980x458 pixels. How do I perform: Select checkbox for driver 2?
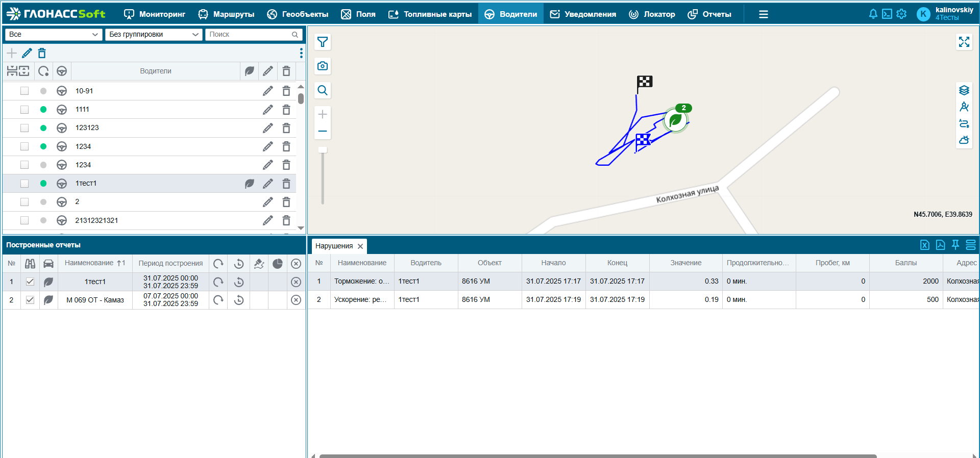(x=24, y=202)
